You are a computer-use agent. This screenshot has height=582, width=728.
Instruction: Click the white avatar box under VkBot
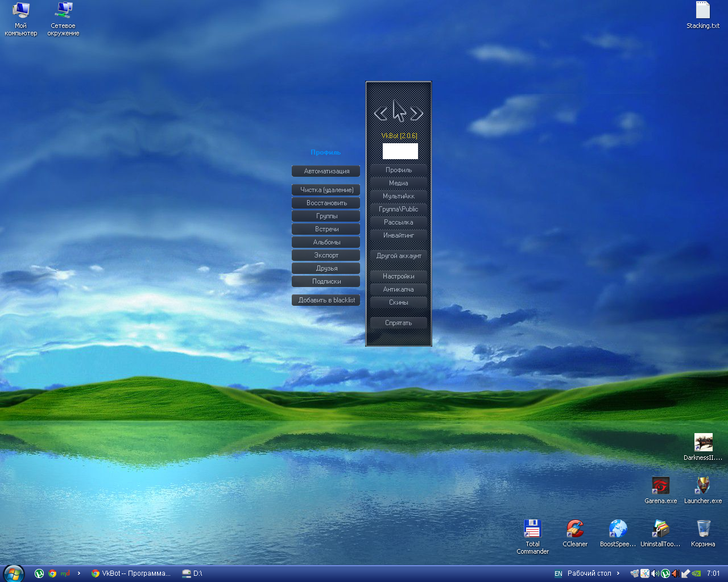click(400, 151)
